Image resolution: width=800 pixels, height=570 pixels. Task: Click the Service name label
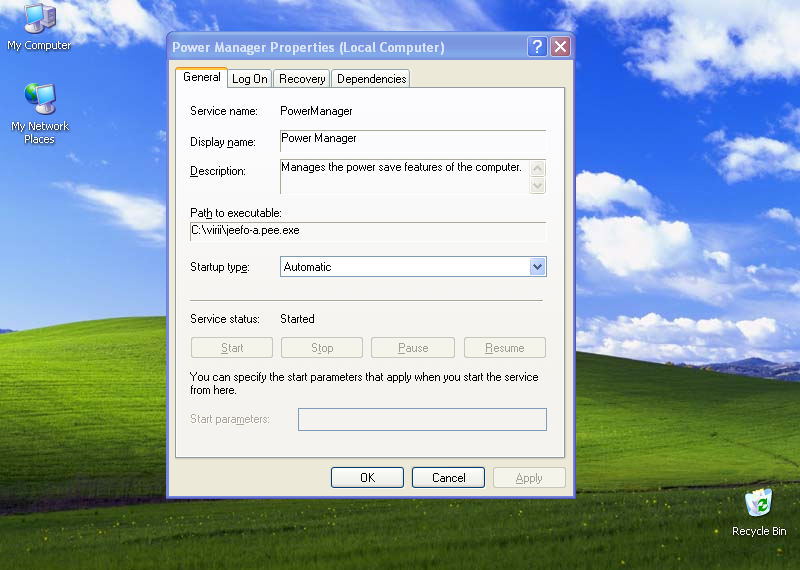click(224, 111)
